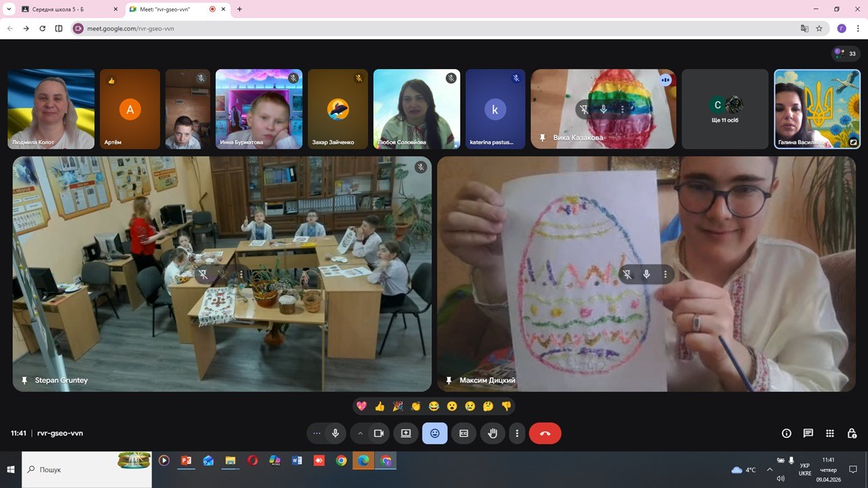Open the host controls lock icon
The height and width of the screenshot is (488, 868).
(x=852, y=433)
